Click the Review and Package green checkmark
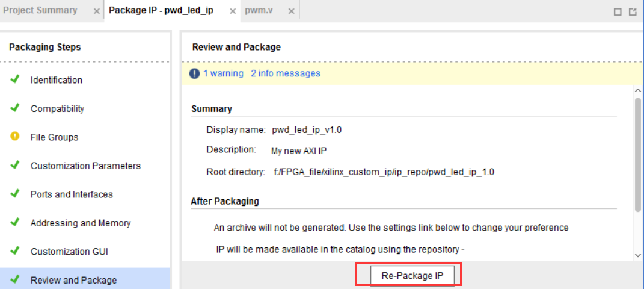Screen dimensions: 644x289 point(15,279)
